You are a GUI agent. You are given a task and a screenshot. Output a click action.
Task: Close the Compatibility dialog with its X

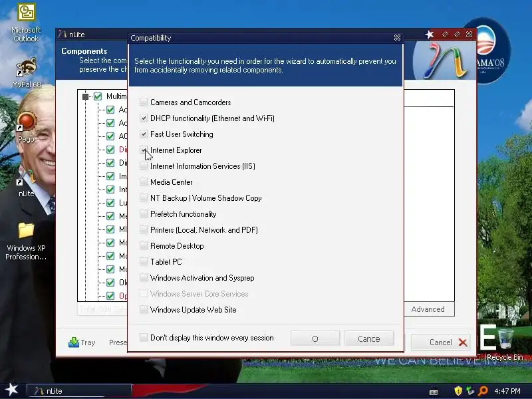click(x=397, y=38)
